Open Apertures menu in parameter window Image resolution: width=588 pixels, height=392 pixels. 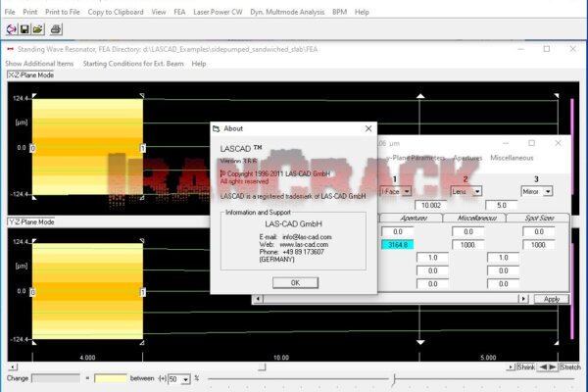coord(467,158)
